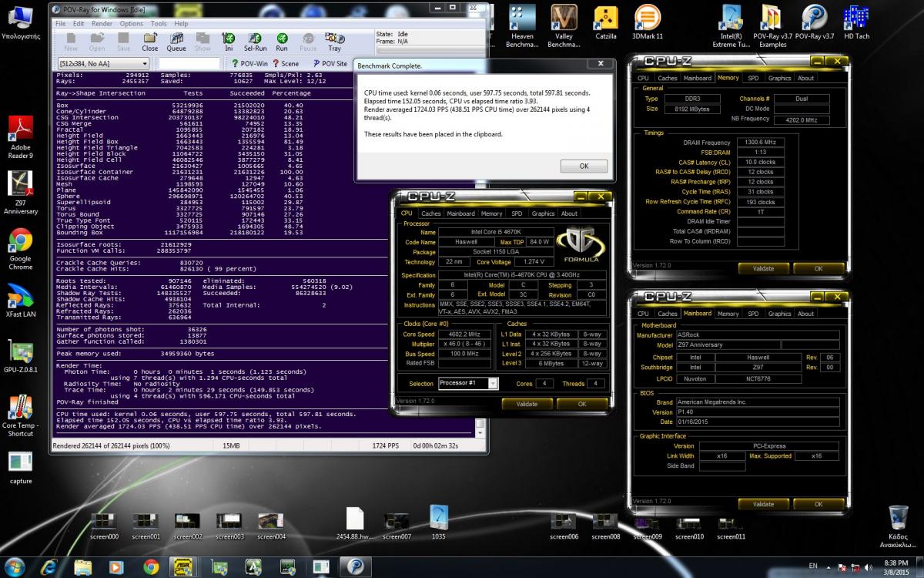Switch to Caches tab in CPU-Z processor window
This screenshot has width=924, height=578.
click(431, 213)
